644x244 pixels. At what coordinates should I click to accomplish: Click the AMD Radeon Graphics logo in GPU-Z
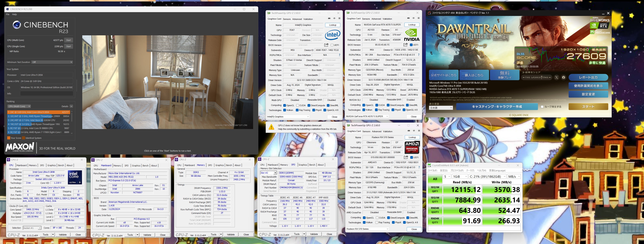pos(412,147)
